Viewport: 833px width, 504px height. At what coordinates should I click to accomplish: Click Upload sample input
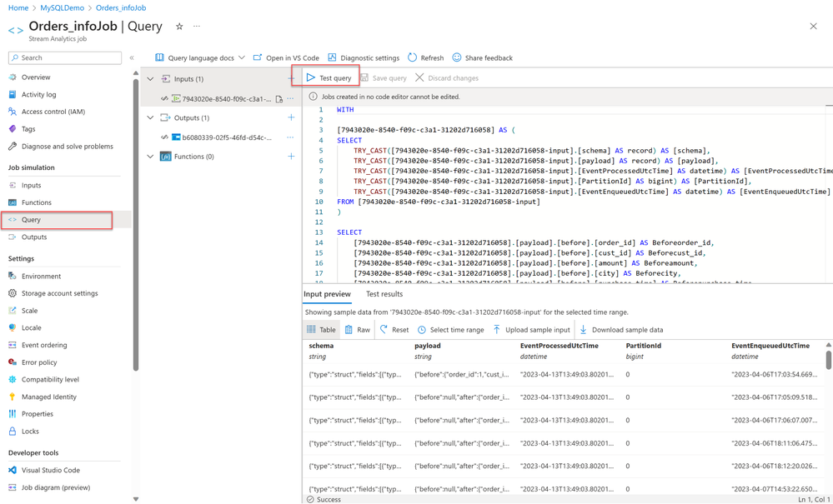tap(530, 330)
